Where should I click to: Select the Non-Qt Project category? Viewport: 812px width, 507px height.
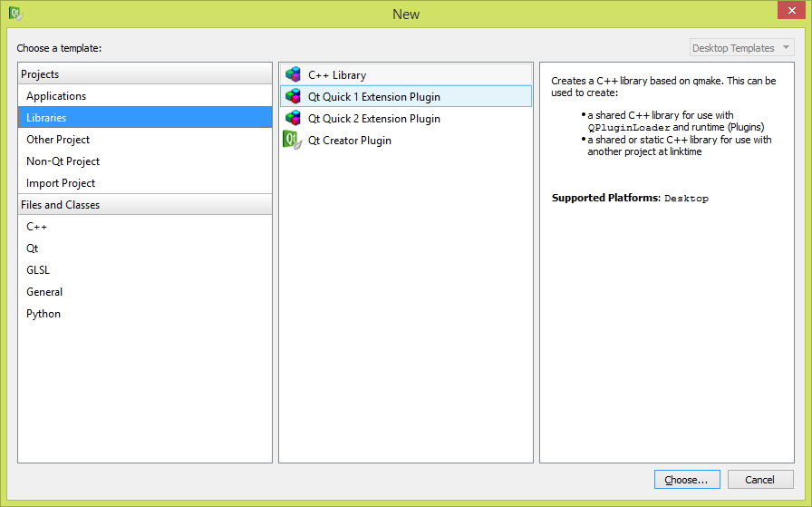pyautogui.click(x=145, y=161)
